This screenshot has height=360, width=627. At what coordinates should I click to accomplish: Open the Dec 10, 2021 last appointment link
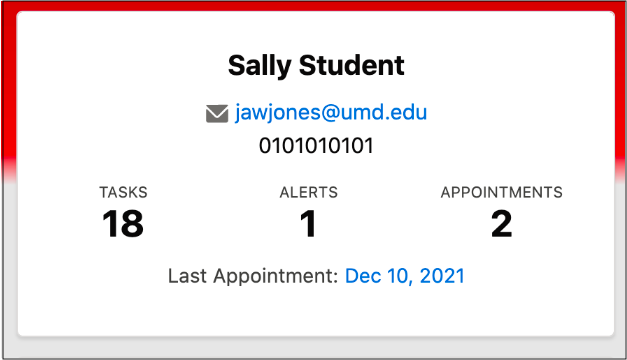[405, 276]
